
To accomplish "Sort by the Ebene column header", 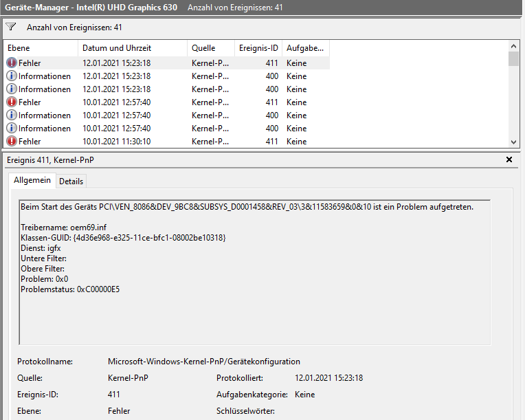I will 41,48.
